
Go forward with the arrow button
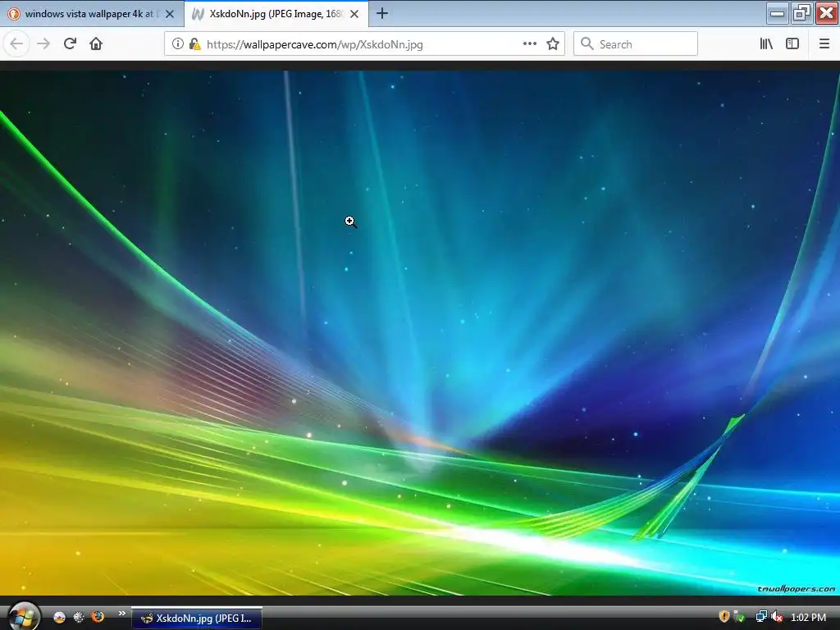(43, 44)
